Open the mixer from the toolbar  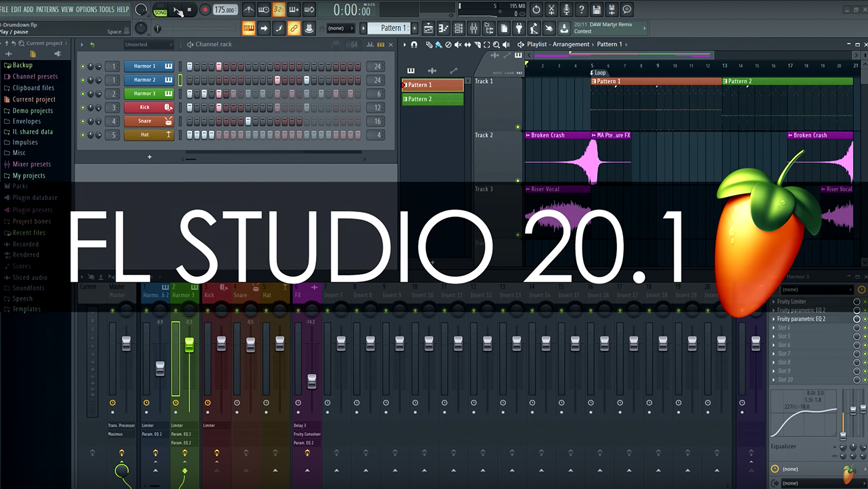click(x=474, y=29)
